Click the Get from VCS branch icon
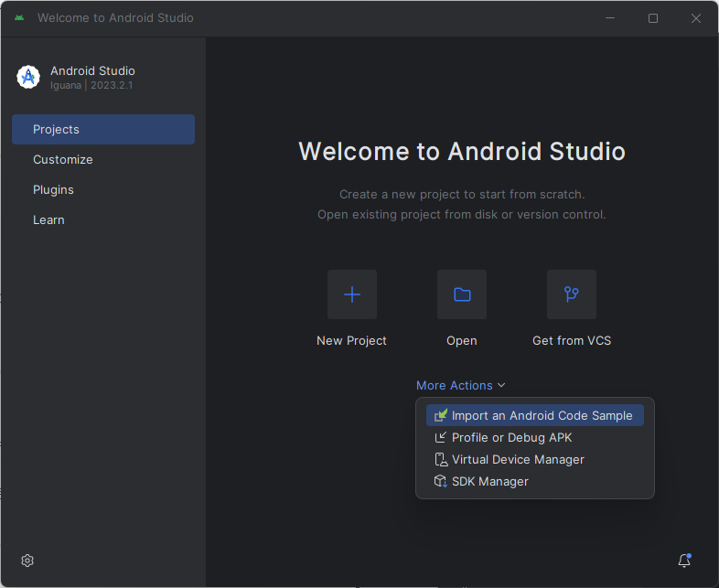719x588 pixels. [572, 294]
